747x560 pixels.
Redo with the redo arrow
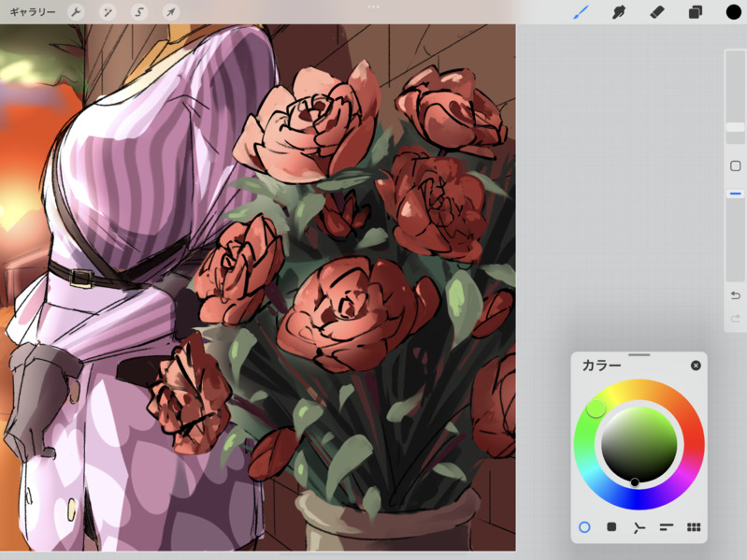pos(735,318)
